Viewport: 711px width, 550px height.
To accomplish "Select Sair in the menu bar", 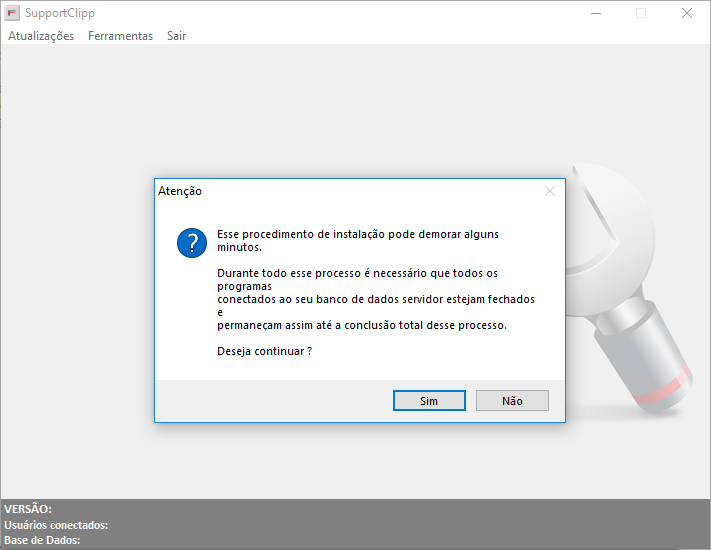I will [x=176, y=36].
